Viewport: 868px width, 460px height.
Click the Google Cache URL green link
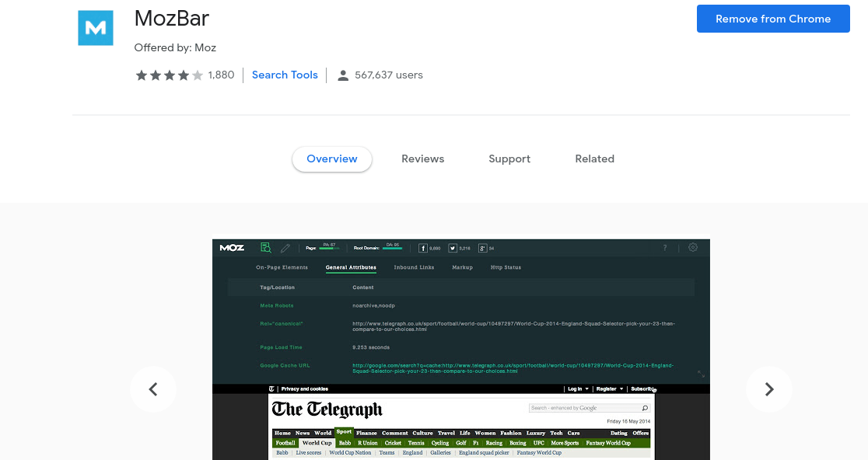[x=513, y=368]
